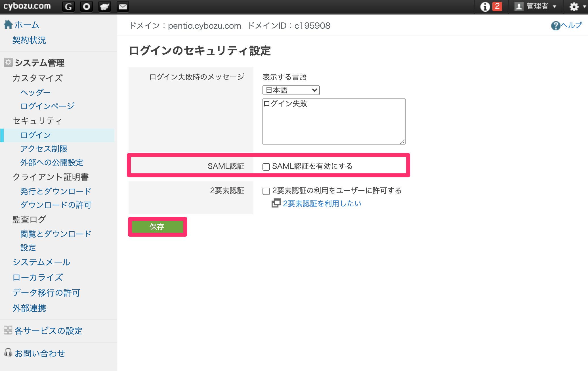
Task: Click the お問い合わせ headset icon
Action: [8, 353]
